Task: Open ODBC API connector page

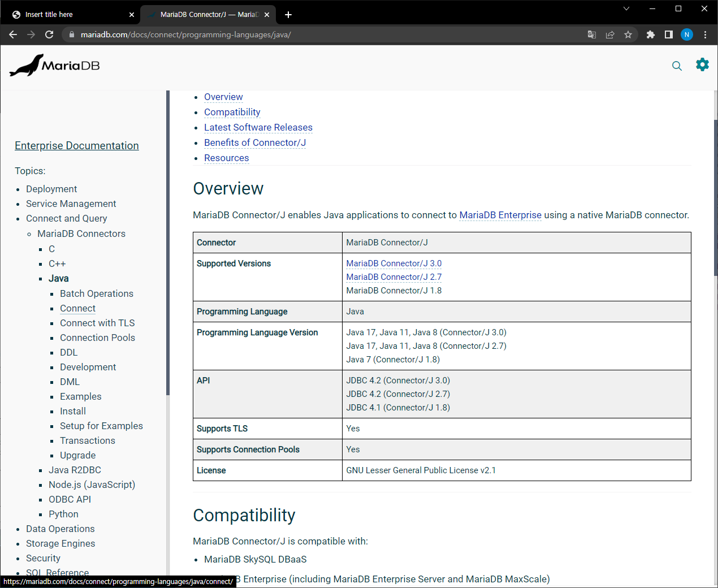Action: coord(70,499)
